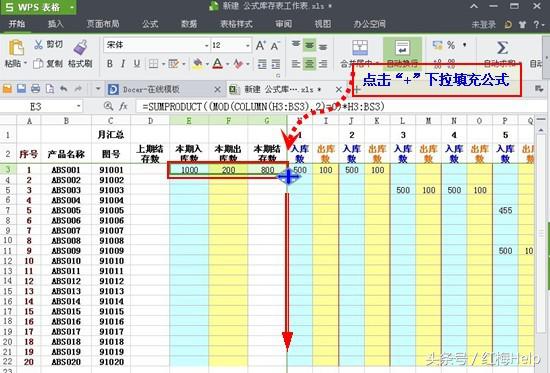550x373 pixels.
Task: Toggle Wrap Text (自动换行)
Action: pyautogui.click(x=402, y=53)
